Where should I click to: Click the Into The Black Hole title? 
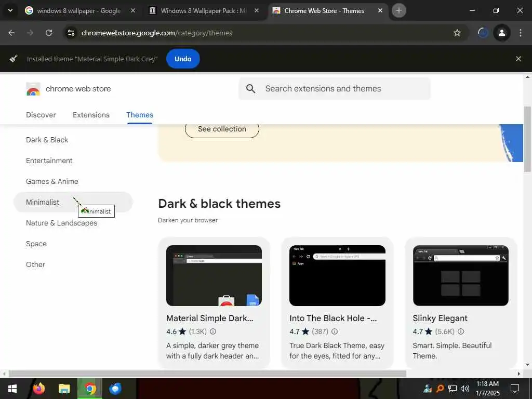(333, 318)
